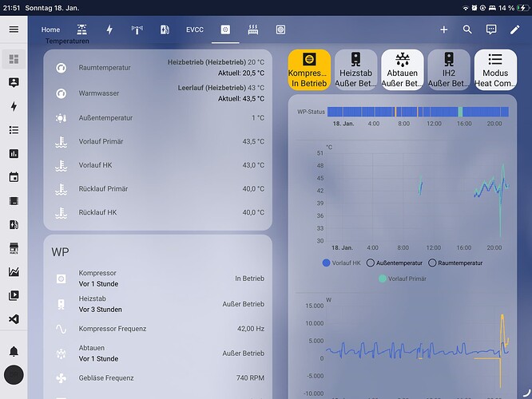Edit dashboard with pencil icon

tap(514, 30)
